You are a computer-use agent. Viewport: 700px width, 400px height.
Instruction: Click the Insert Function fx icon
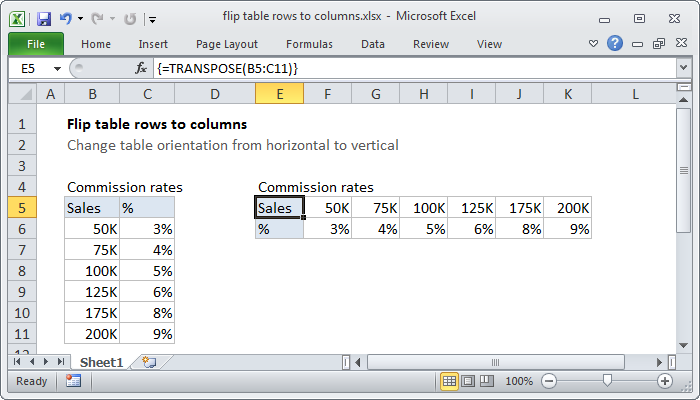[x=141, y=67]
